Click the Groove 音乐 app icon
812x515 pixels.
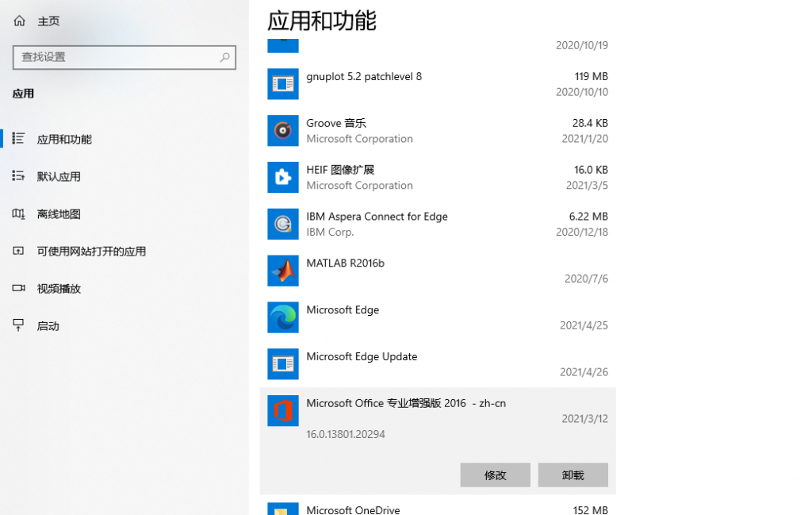point(283,131)
